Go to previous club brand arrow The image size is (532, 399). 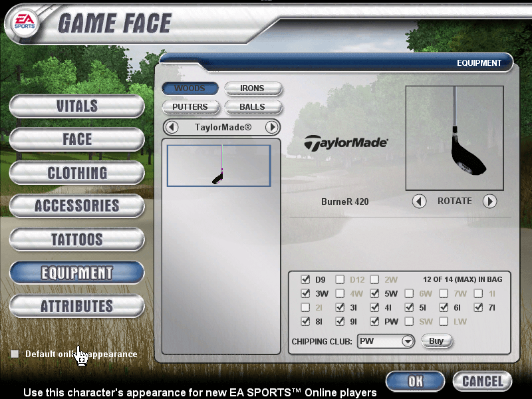coord(172,127)
